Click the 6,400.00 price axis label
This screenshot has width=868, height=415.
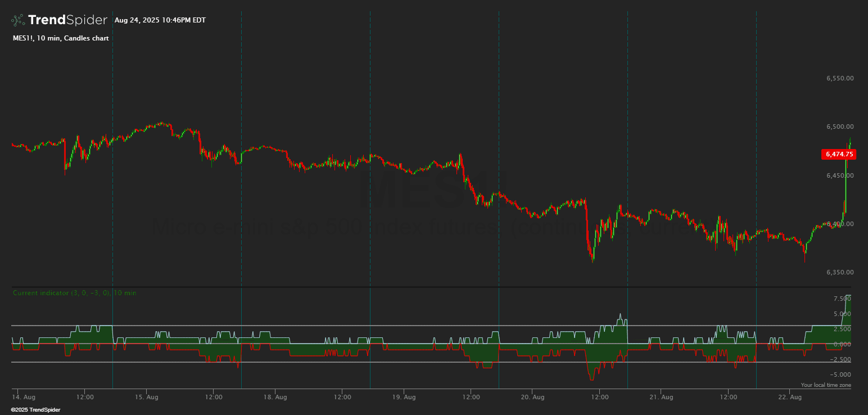pos(840,224)
